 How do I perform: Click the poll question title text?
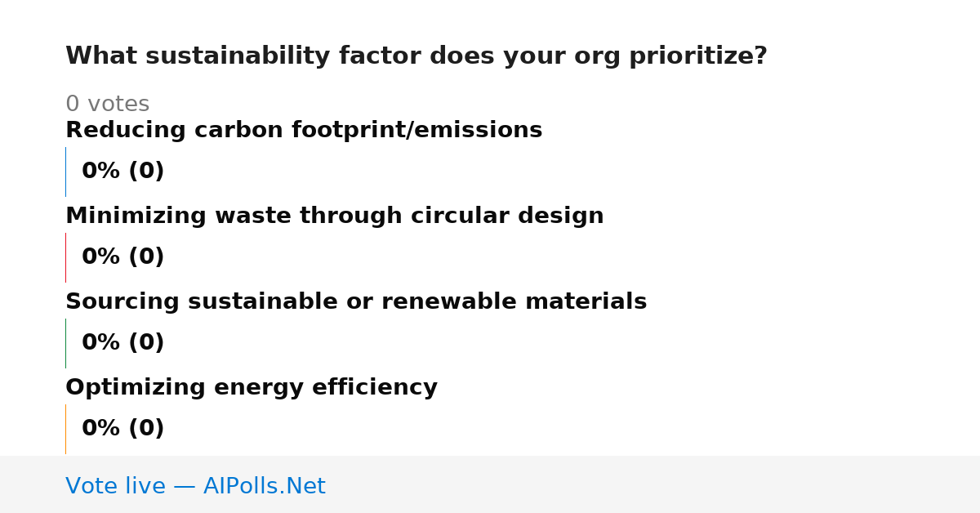click(x=416, y=56)
